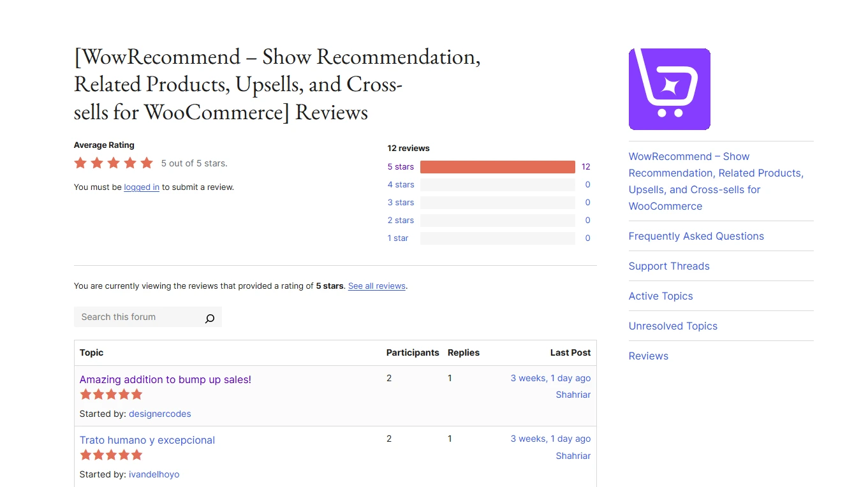Image resolution: width=868 pixels, height=487 pixels.
Task: View the ivandelhoyo author profile
Action: pyautogui.click(x=154, y=474)
